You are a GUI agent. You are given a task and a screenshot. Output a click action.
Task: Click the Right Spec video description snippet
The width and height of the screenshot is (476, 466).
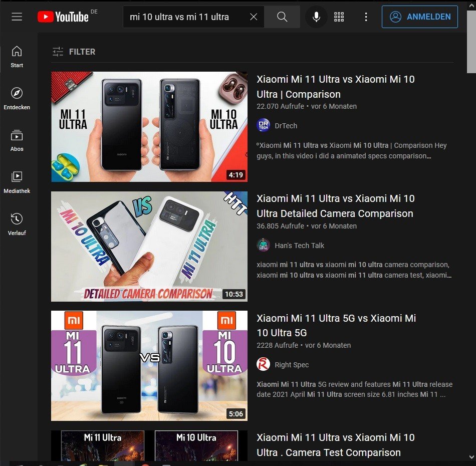coord(355,389)
